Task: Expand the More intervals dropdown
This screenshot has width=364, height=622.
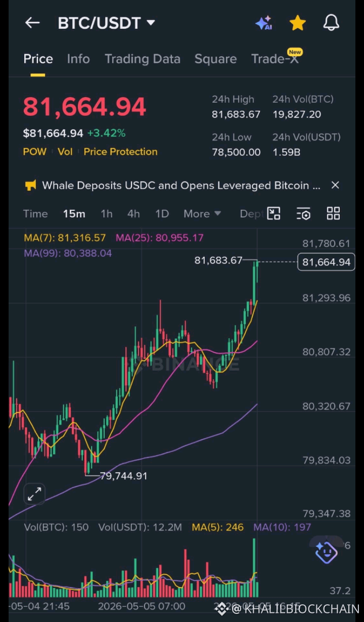Action: [x=202, y=214]
